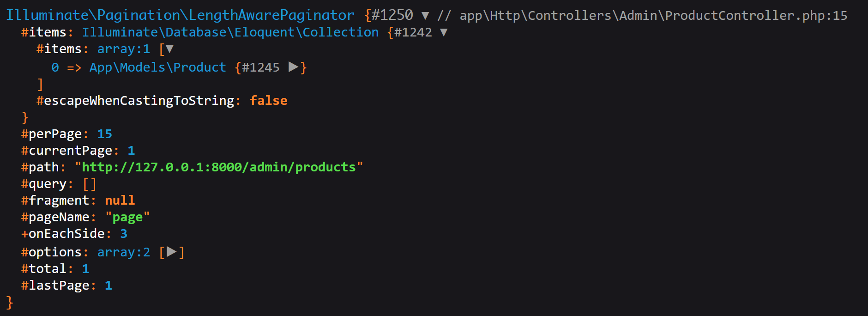Click the #1250 object reference id
The height and width of the screenshot is (316, 868).
click(392, 16)
